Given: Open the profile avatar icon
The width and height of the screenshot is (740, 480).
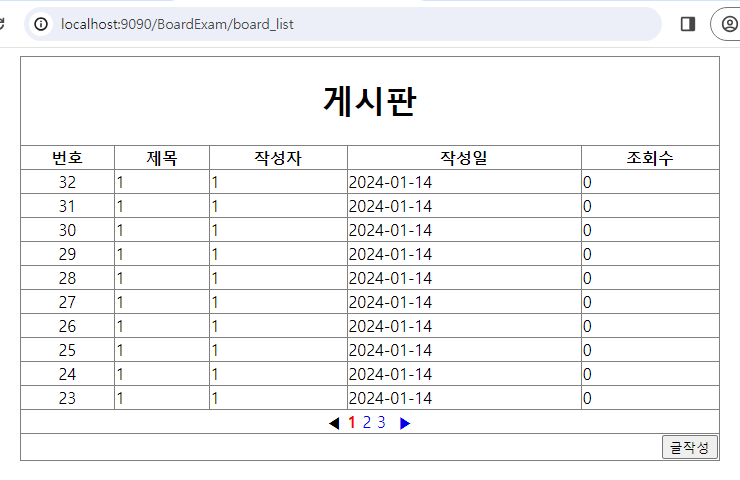Looking at the screenshot, I should click(x=729, y=24).
